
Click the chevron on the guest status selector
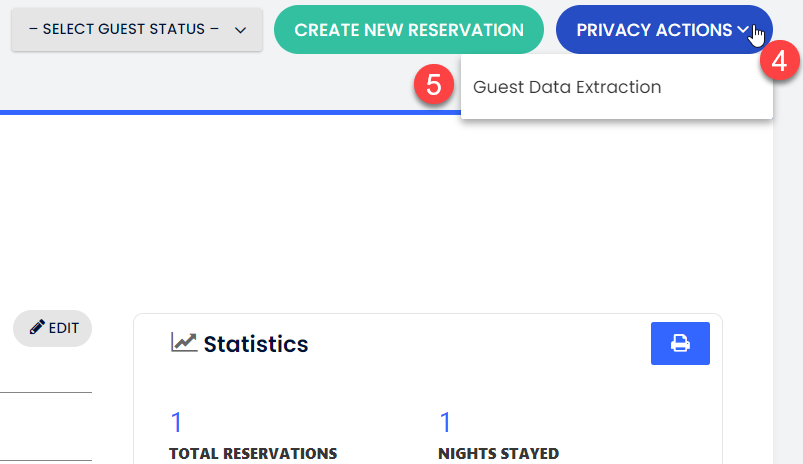[x=240, y=30]
